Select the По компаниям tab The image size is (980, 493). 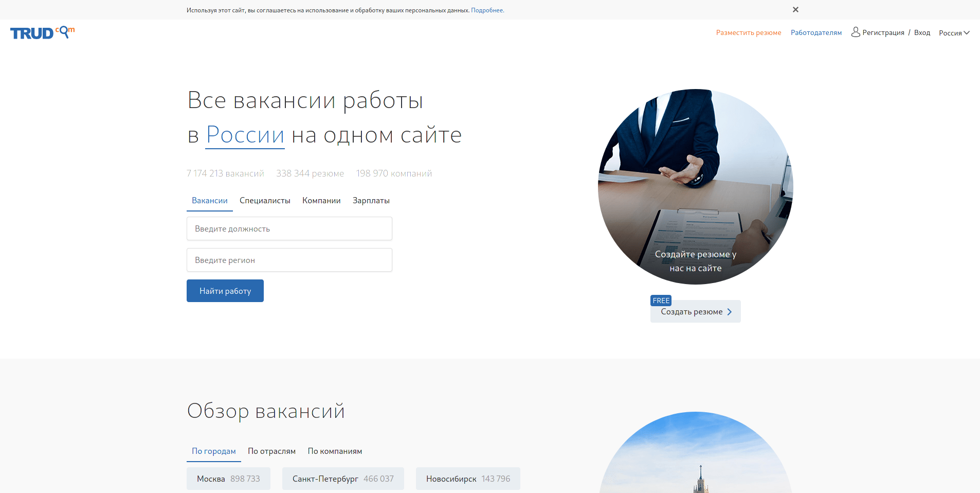pos(335,451)
